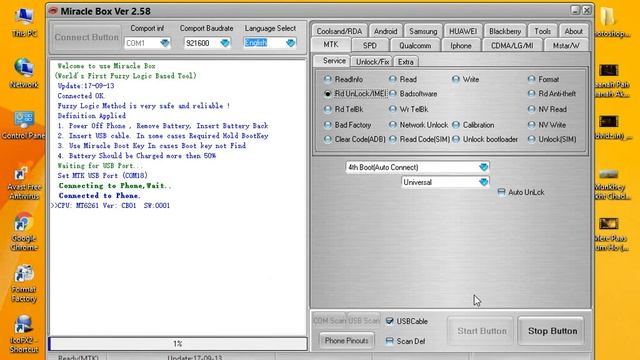Open the CDMA/LG/MI tab

pos(512,45)
